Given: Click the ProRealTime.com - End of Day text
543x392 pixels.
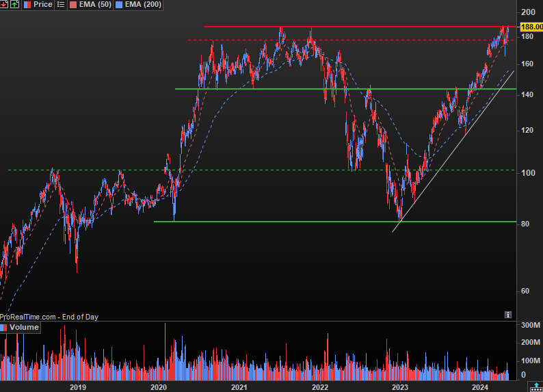Looking at the screenshot, I should point(49,317).
